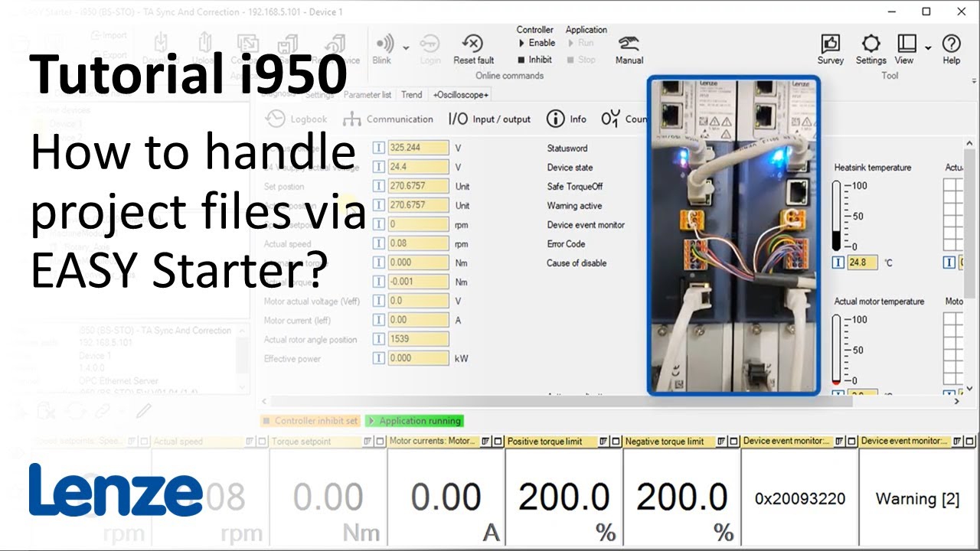
Task: Open the Blink dropdown arrow
Action: [x=407, y=48]
